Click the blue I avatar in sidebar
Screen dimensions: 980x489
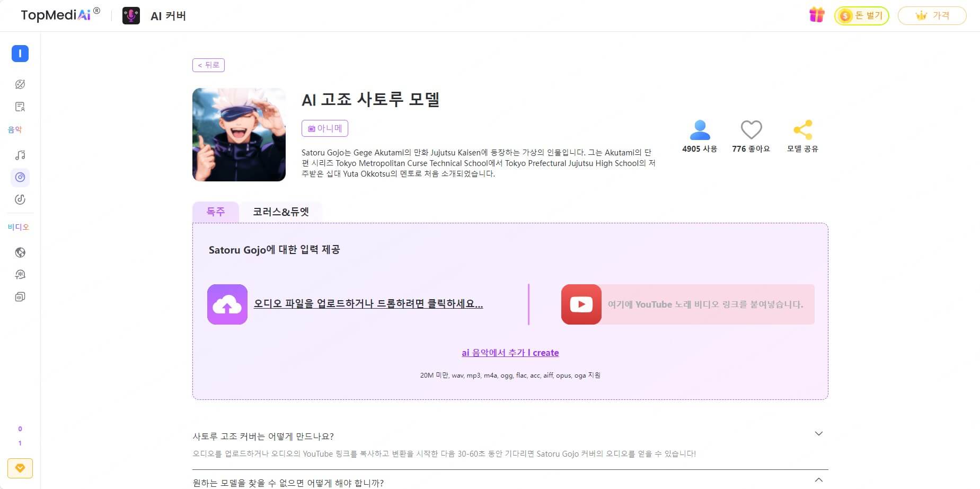[20, 54]
